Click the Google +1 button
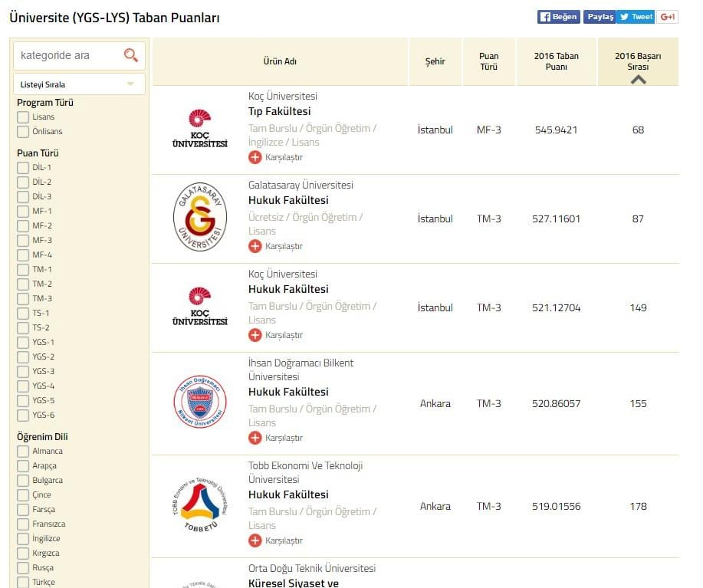Image resolution: width=703 pixels, height=588 pixels. 668,17
